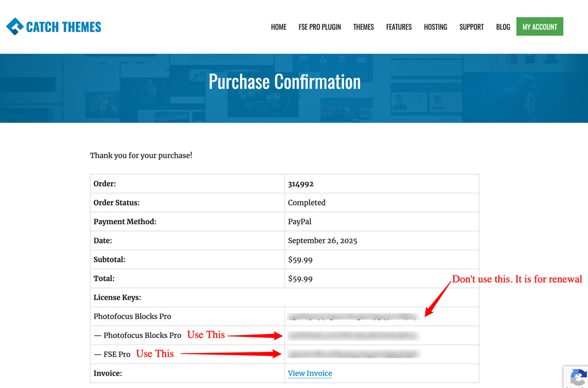Screen dimensions: 588x388
Task: Click the PayPal payment method value
Action: [x=299, y=222]
